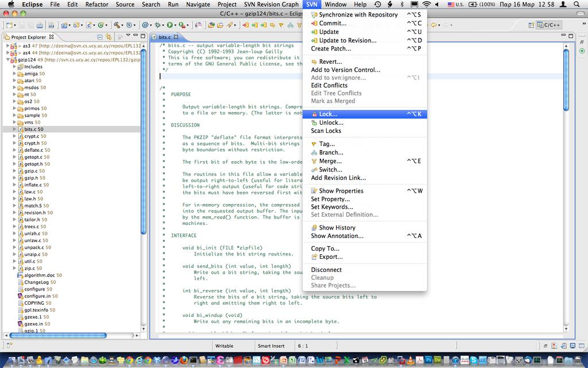The image size is (588, 368).
Task: Click the New C source file toolbar icon
Action: coord(88,25)
